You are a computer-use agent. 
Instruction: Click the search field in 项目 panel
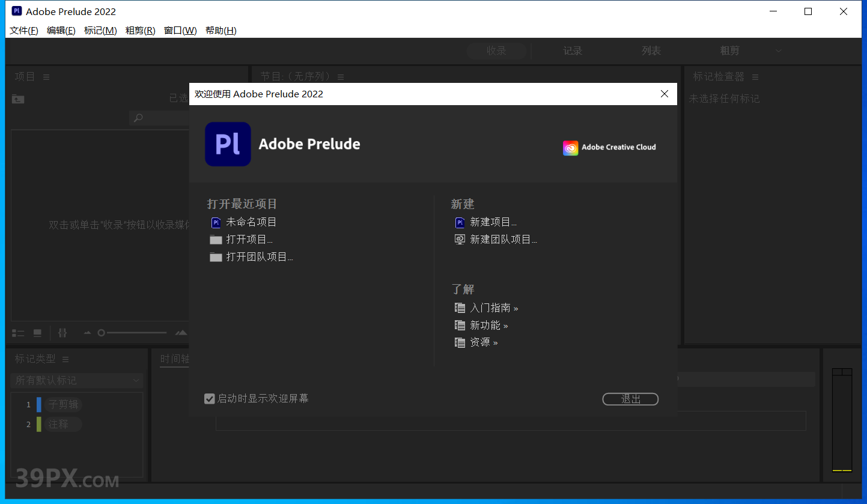160,118
